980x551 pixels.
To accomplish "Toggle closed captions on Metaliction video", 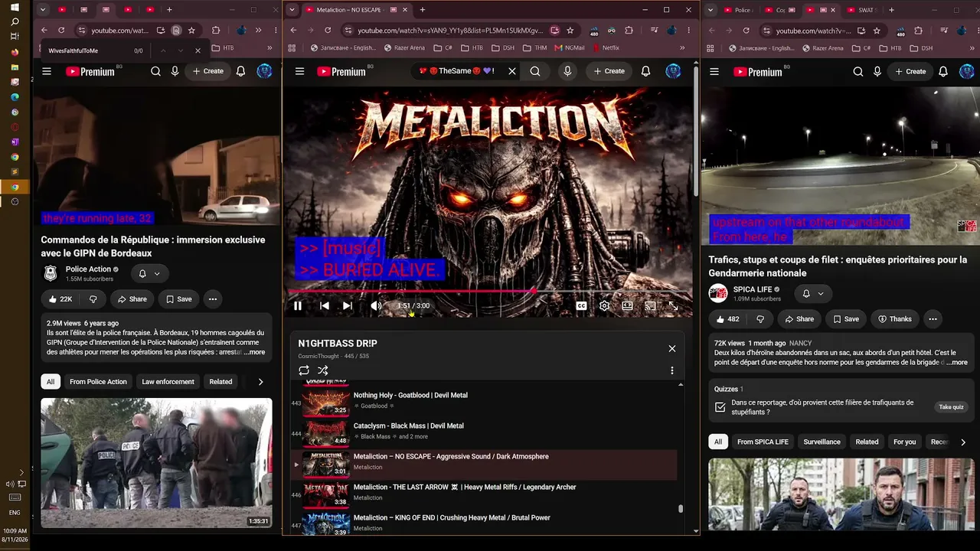I will [582, 305].
